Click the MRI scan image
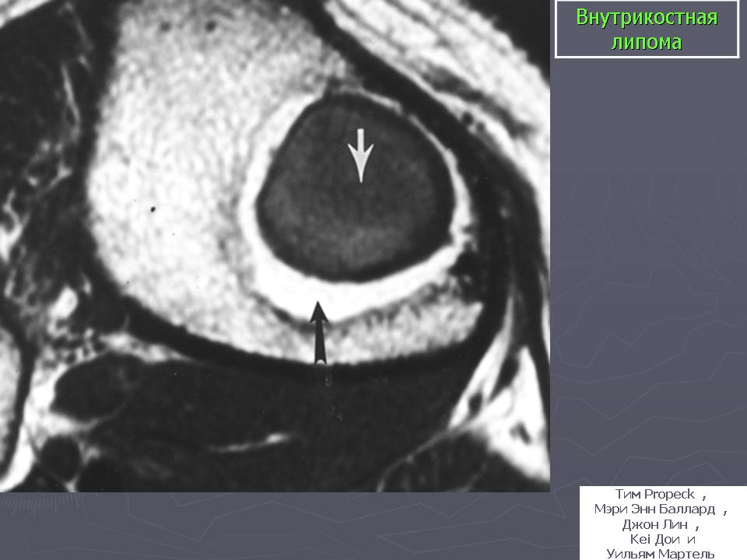747x560 pixels. point(275,246)
